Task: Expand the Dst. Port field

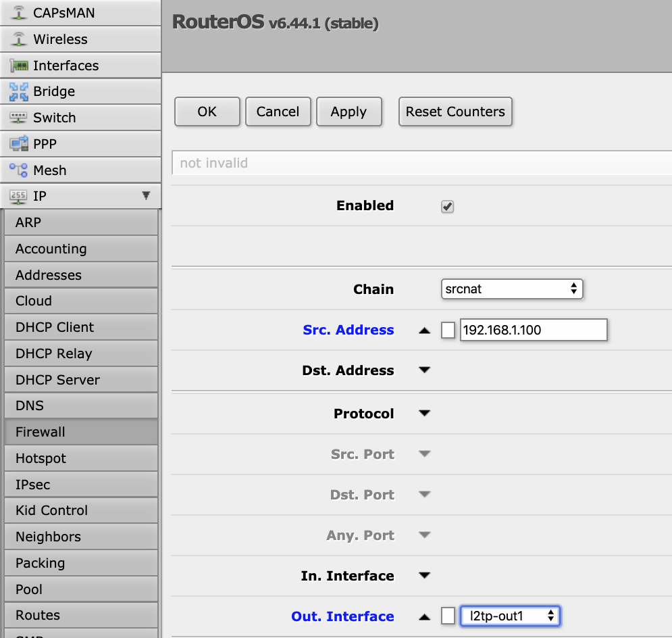Action: click(x=424, y=494)
